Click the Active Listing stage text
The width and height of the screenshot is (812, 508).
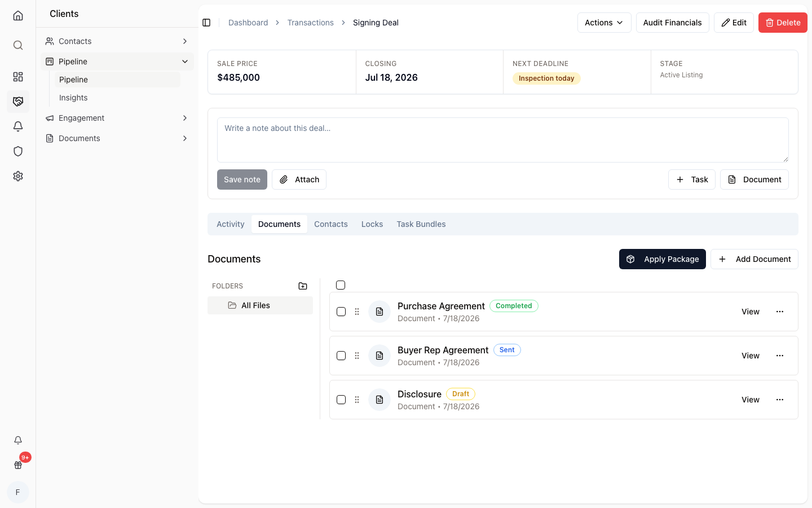681,75
